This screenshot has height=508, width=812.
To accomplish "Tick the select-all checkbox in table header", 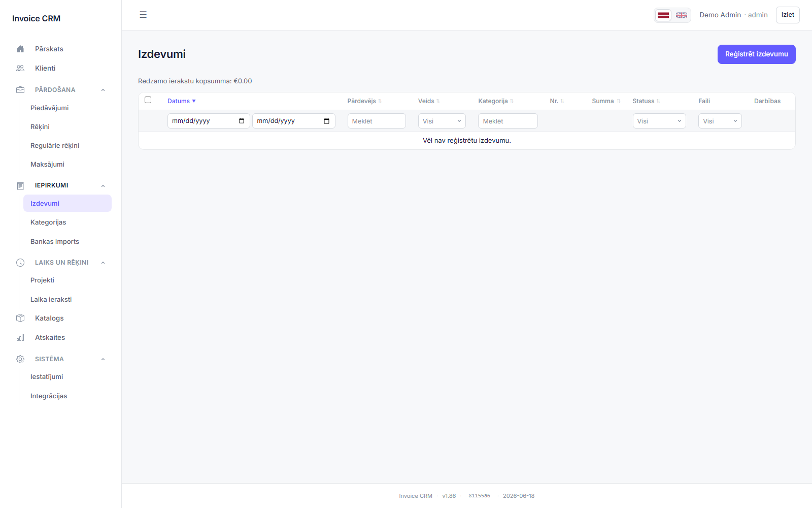I will [x=148, y=100].
